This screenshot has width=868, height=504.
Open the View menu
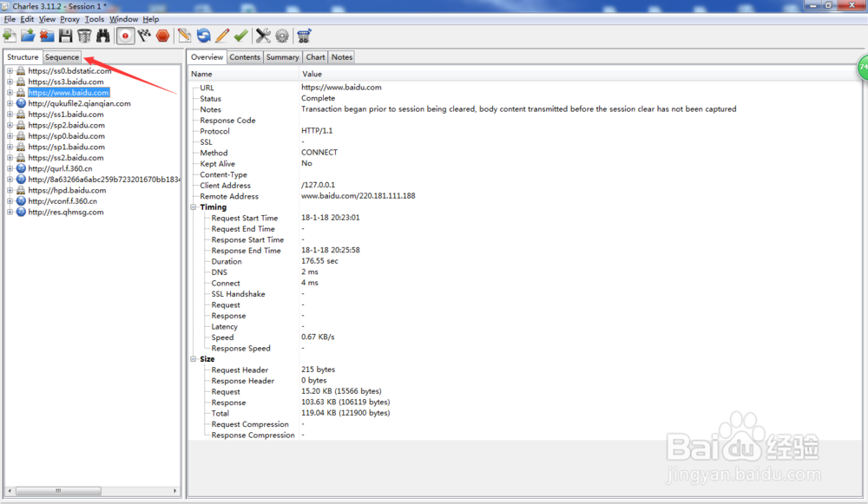47,19
